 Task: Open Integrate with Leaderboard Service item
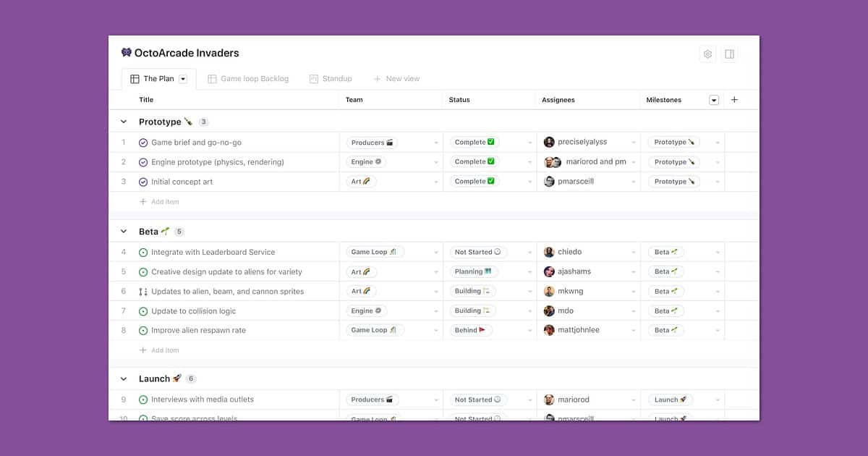pyautogui.click(x=213, y=253)
